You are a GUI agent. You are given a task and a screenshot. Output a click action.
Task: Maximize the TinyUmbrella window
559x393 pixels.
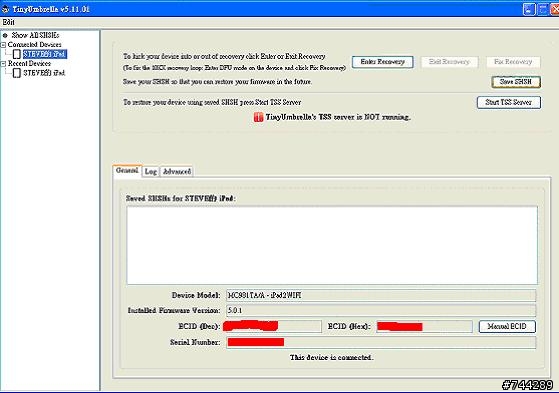(543, 9)
